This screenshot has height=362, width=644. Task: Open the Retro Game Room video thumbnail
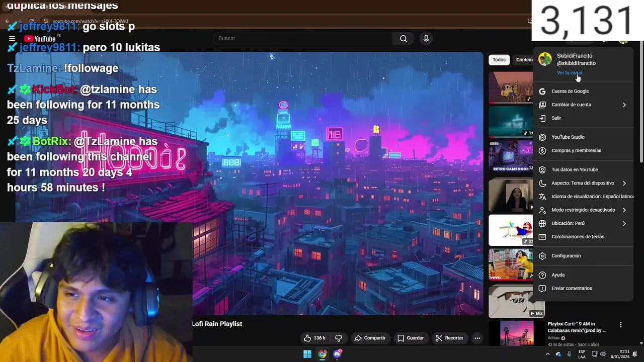click(511, 156)
